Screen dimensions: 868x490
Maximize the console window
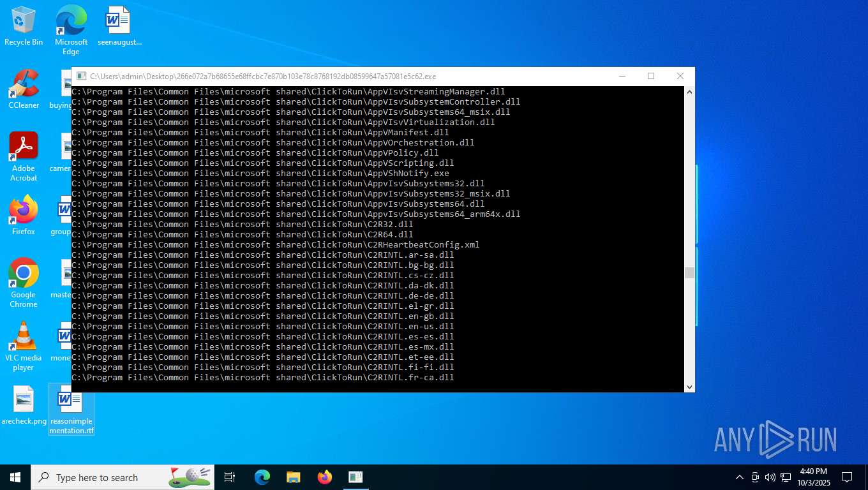pos(651,76)
